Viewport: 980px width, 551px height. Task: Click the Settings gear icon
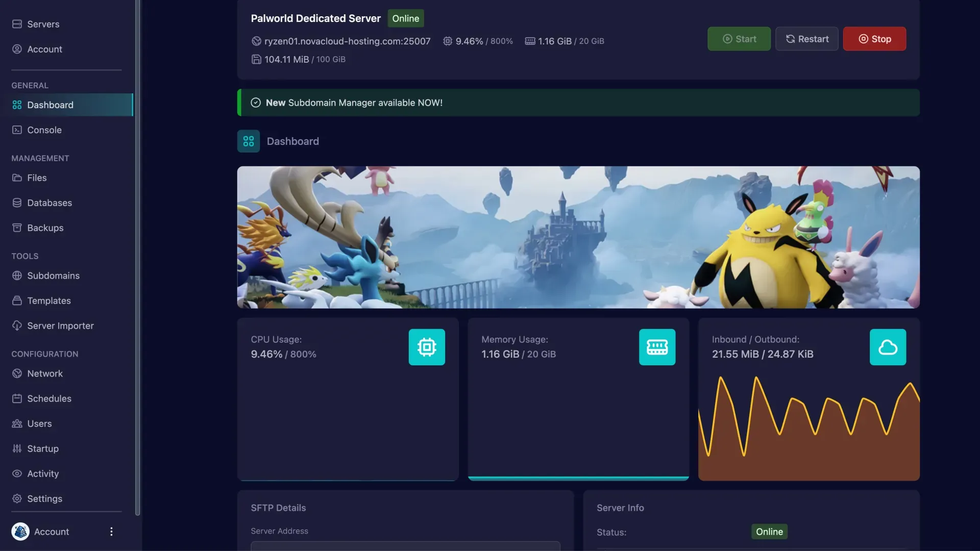(x=17, y=498)
